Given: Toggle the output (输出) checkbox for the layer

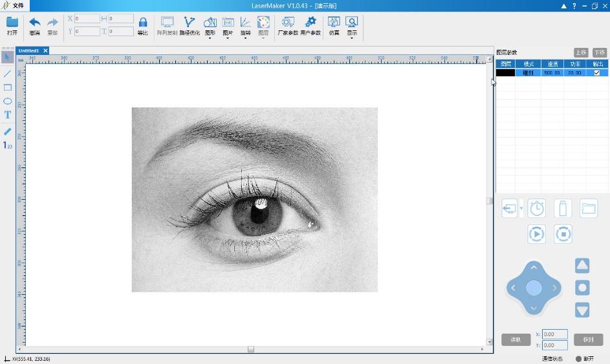Looking at the screenshot, I should pos(596,73).
